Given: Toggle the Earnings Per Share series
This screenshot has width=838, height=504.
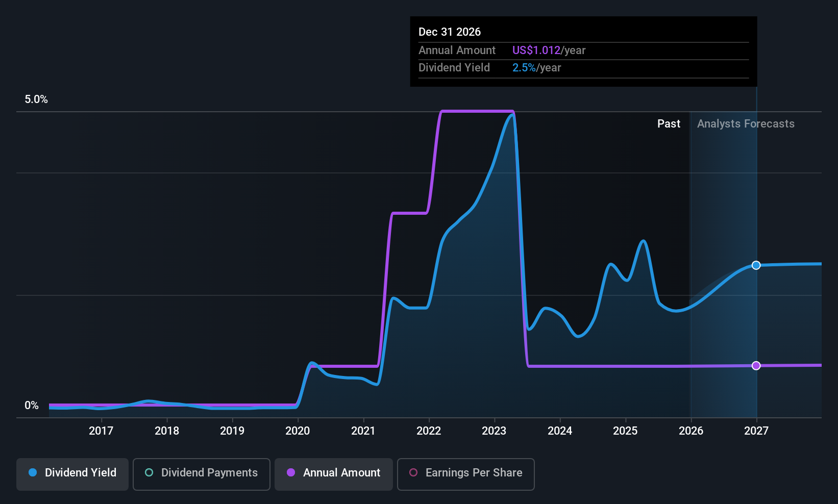Looking at the screenshot, I should tap(466, 474).
